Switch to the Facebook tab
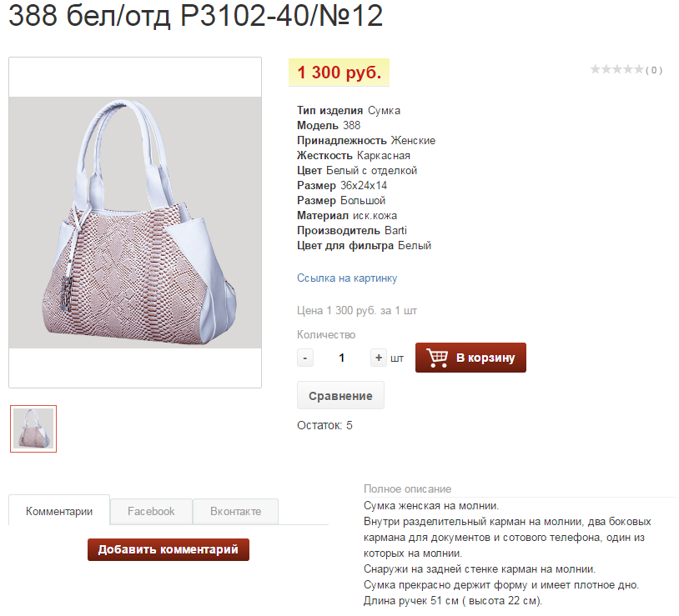679x616 pixels. [151, 511]
